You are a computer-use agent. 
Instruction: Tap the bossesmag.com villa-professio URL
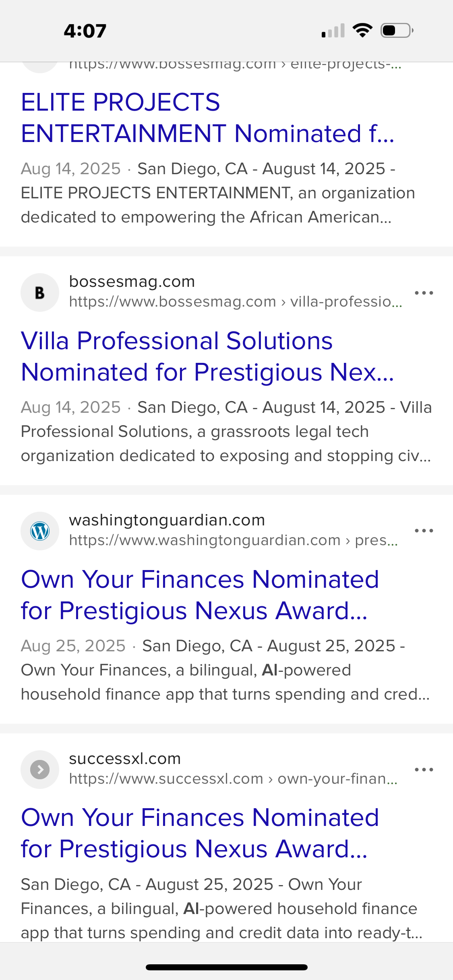[x=235, y=302]
